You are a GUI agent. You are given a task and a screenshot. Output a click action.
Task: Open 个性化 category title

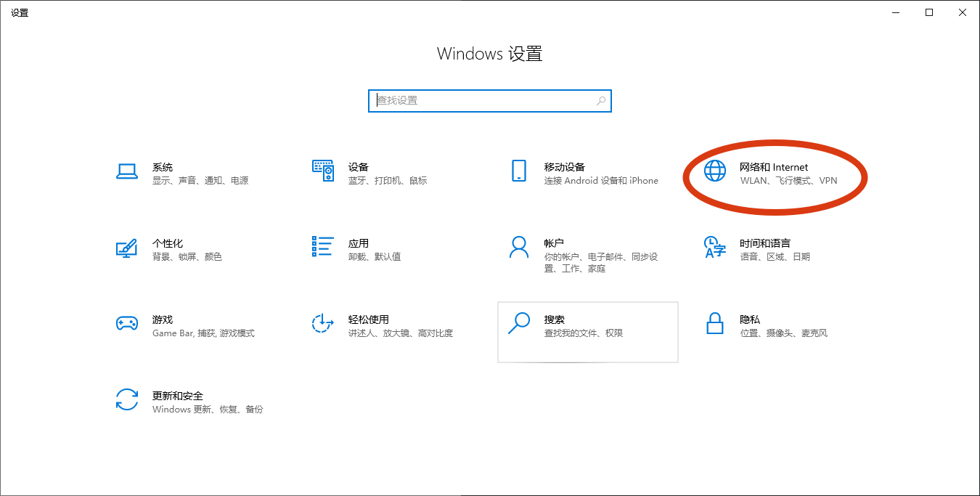coord(168,243)
